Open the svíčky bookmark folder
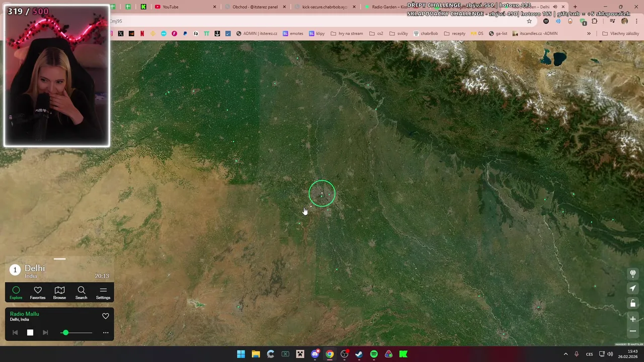The image size is (644, 362). point(398,34)
